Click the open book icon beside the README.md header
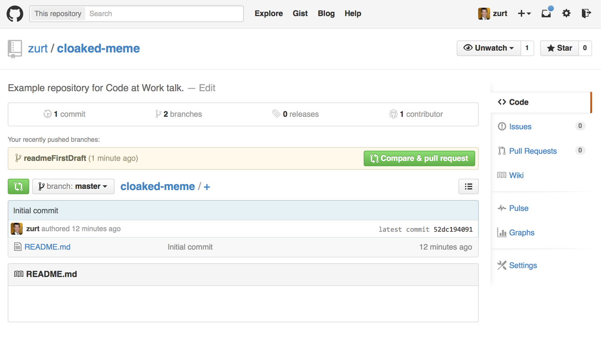Screen dimensions: 601x364 [19, 274]
